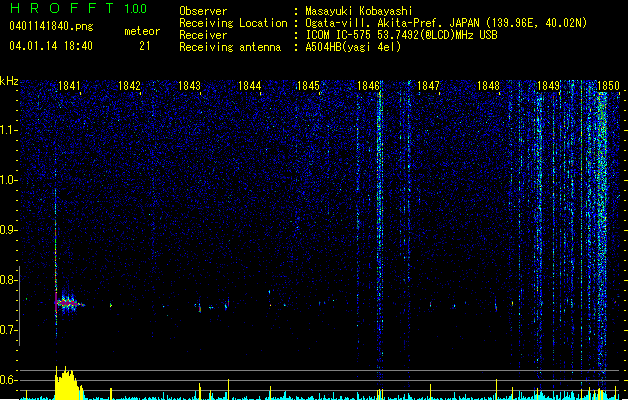Click the 'Receiving Location' label
The image size is (629, 400).
pos(233,23)
